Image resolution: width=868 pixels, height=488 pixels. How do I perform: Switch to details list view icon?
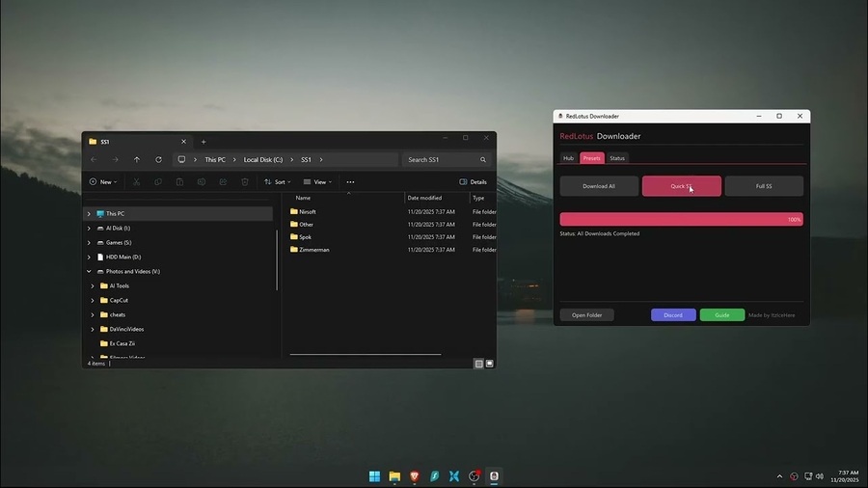[478, 364]
